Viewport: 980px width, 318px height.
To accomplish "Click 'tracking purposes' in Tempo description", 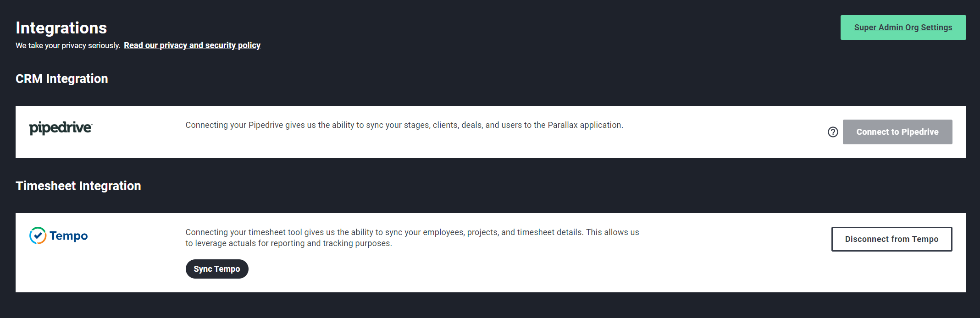I will (x=357, y=243).
